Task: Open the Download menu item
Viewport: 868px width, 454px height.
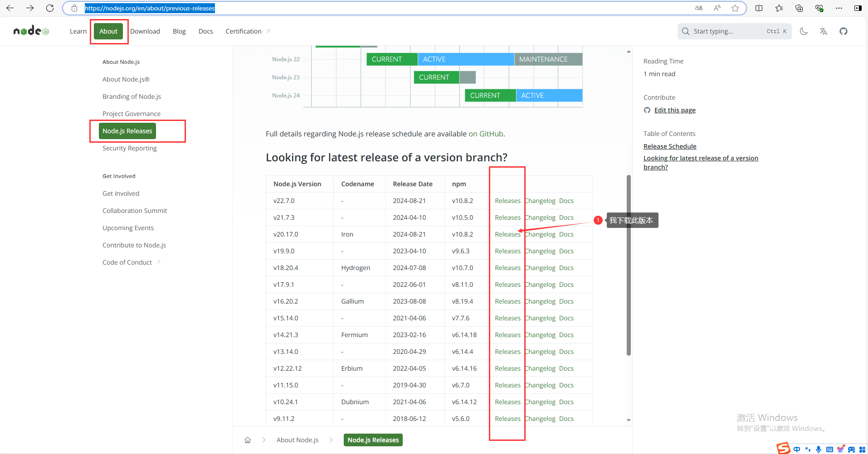Action: tap(145, 31)
